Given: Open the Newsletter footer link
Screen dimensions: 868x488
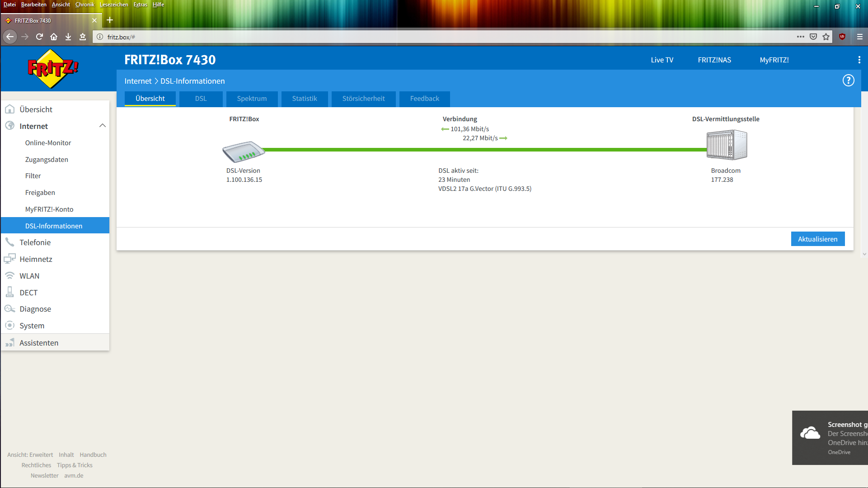Looking at the screenshot, I should point(44,475).
